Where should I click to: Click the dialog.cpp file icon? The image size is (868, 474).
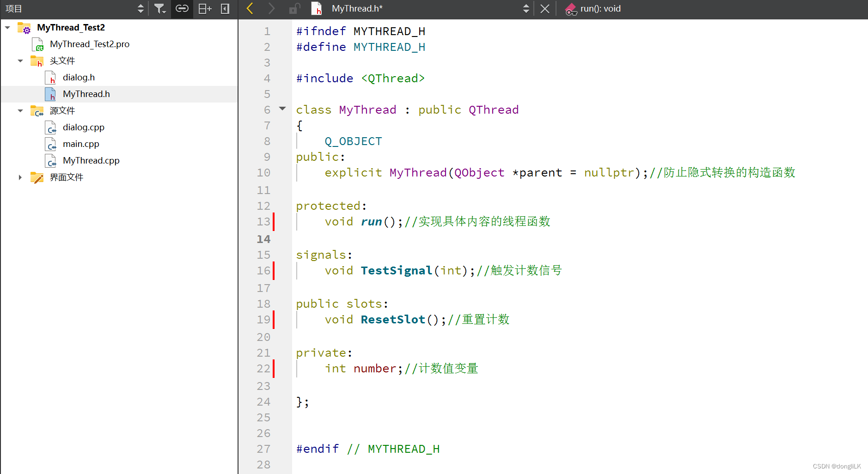[x=50, y=128]
